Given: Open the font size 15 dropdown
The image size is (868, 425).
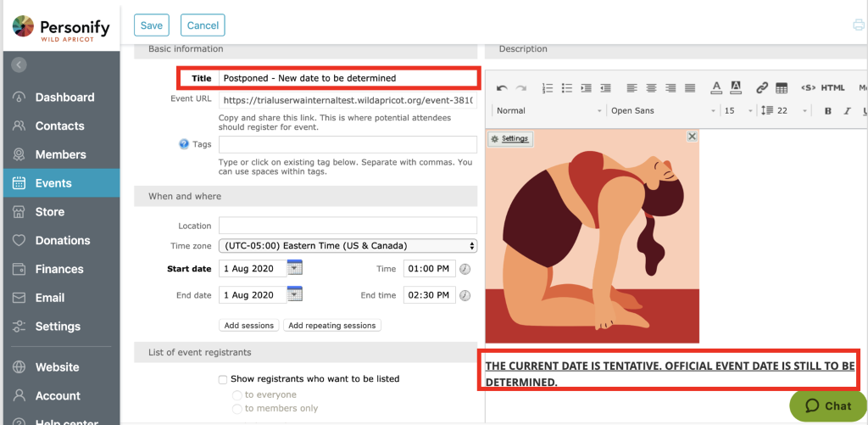Looking at the screenshot, I should pyautogui.click(x=738, y=111).
